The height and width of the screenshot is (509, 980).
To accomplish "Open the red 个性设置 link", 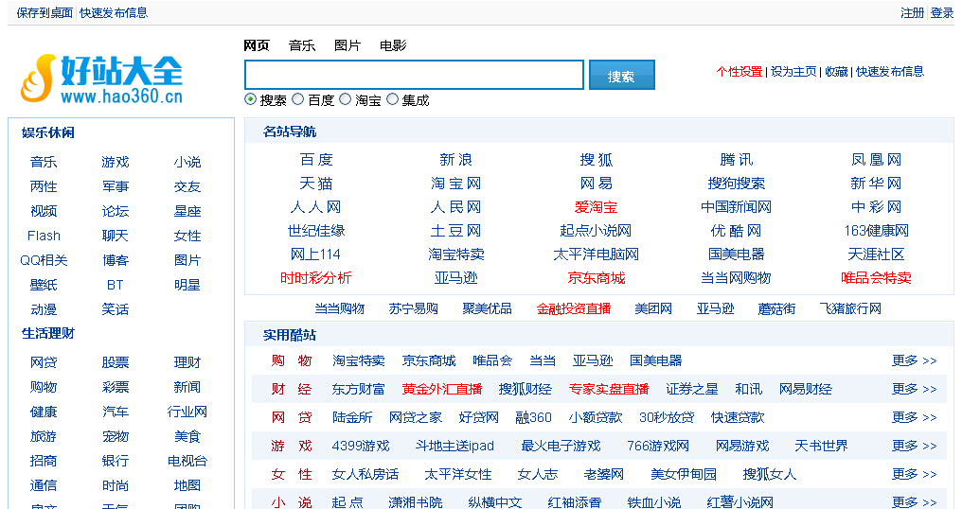I will tap(739, 72).
